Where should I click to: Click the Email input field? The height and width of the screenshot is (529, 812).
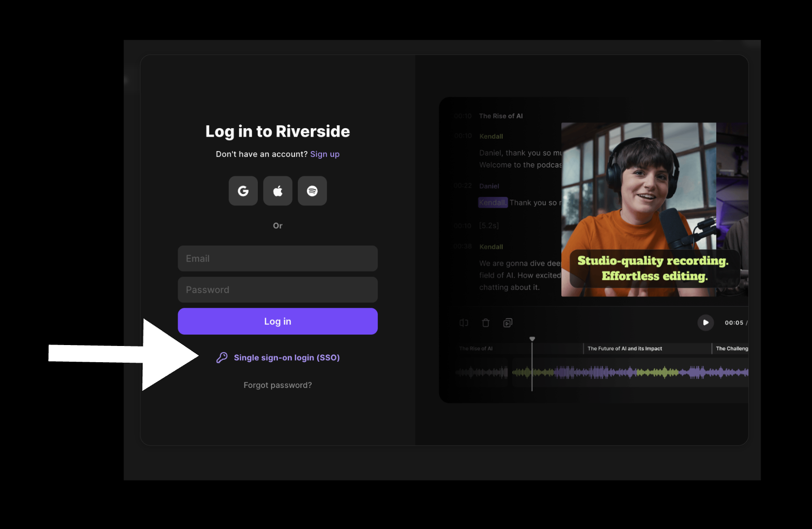[278, 258]
